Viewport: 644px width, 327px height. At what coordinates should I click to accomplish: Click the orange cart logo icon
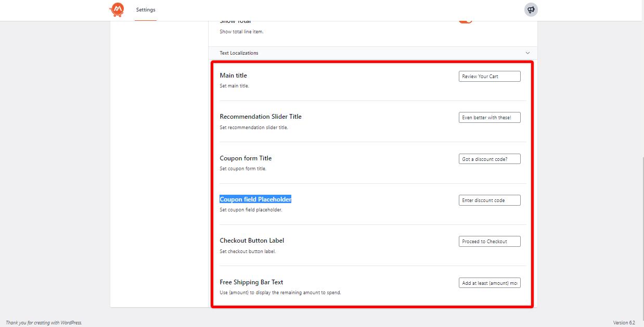(x=117, y=9)
